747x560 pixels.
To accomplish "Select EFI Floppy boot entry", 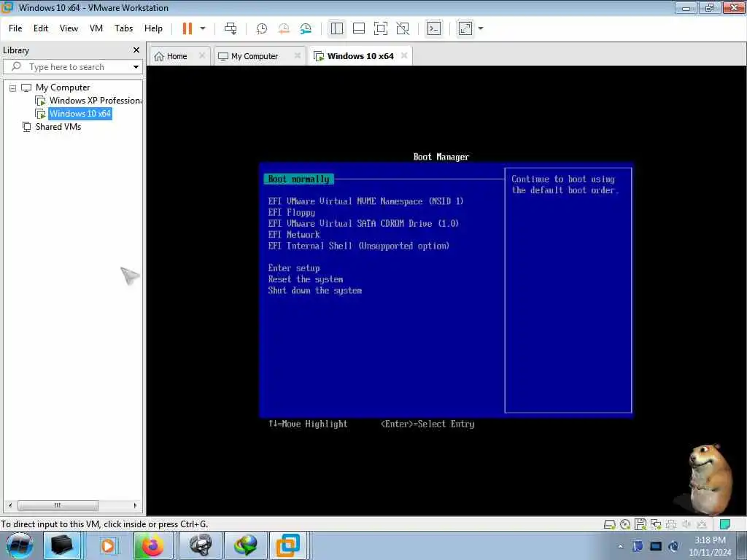I will click(292, 212).
